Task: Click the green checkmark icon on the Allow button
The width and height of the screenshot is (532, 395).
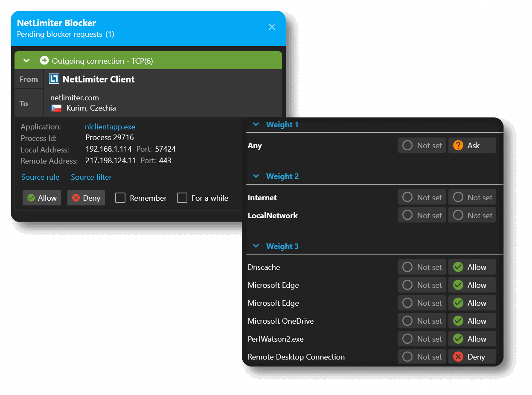Action: point(30,198)
